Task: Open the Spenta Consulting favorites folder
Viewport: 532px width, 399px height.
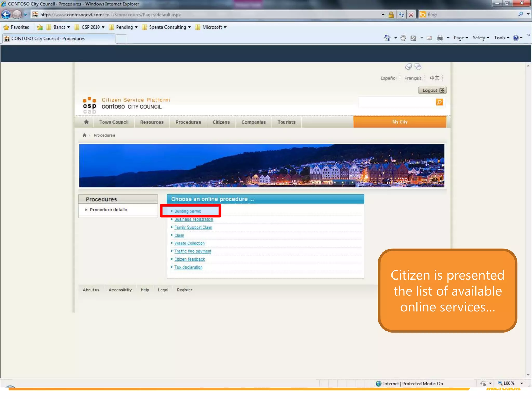Action: (167, 27)
